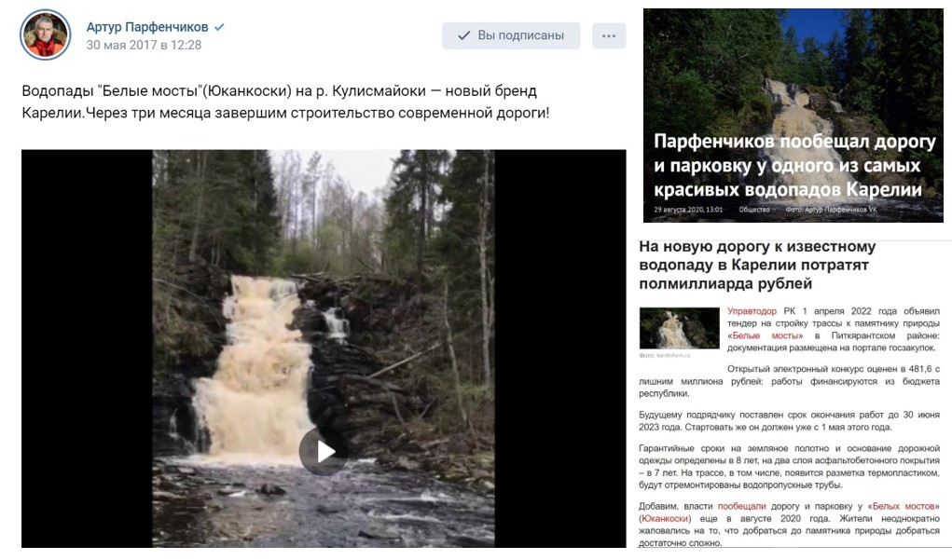The image size is (952, 560).
Task: Click the checkmark icon inside subscribe button
Action: click(x=463, y=35)
